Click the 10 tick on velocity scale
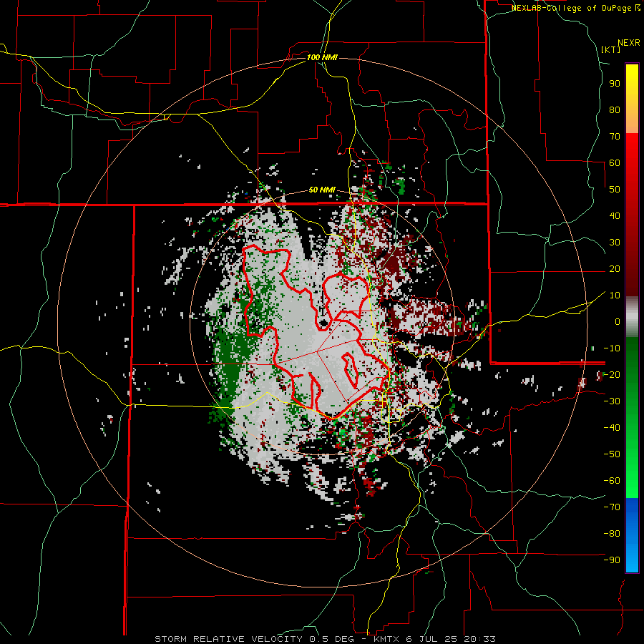Image resolution: width=644 pixels, height=644 pixels. [x=615, y=296]
